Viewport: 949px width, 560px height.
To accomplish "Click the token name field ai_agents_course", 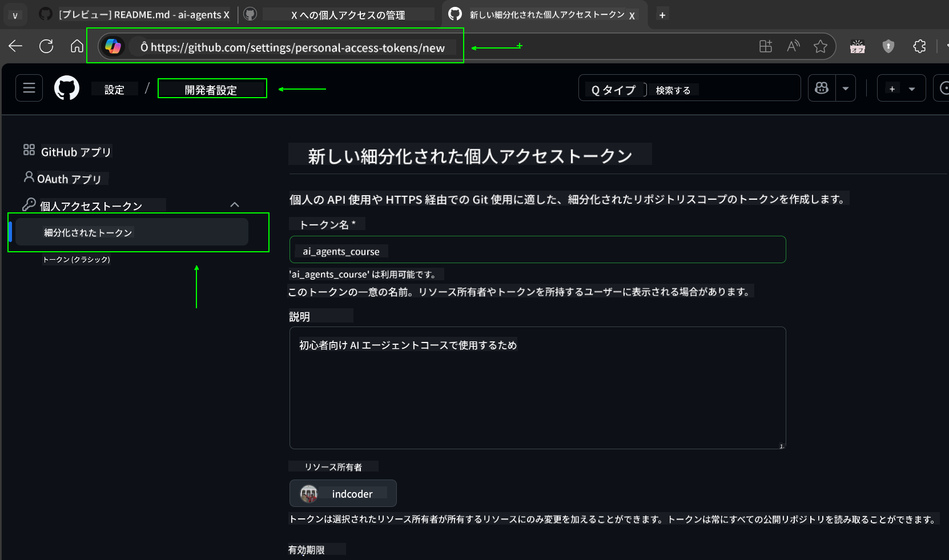I will pyautogui.click(x=537, y=249).
